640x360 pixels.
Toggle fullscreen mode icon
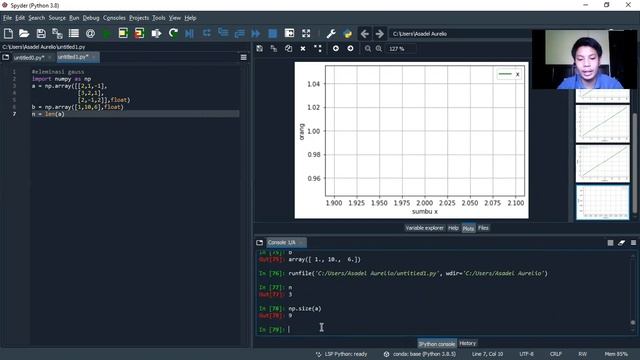[306, 33]
